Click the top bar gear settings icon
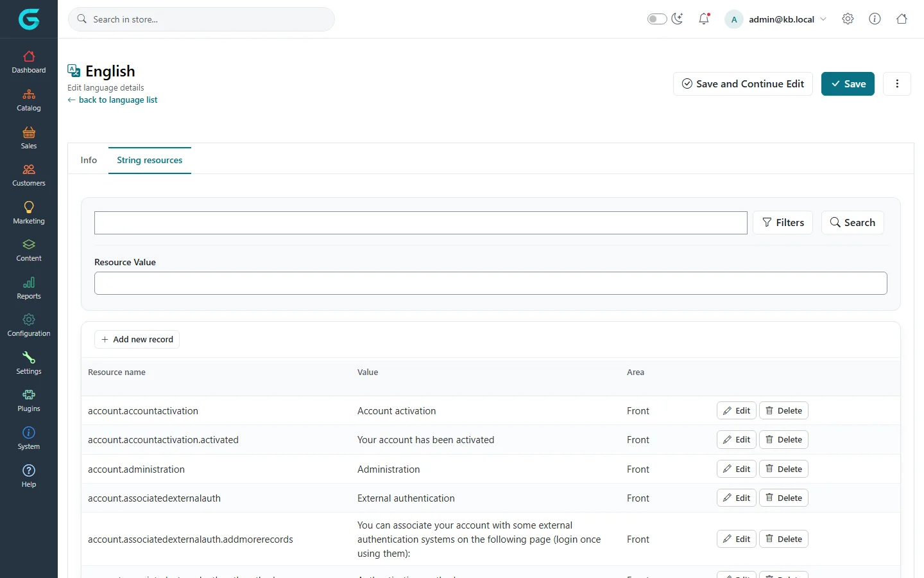Viewport: 924px width, 578px height. pyautogui.click(x=848, y=19)
